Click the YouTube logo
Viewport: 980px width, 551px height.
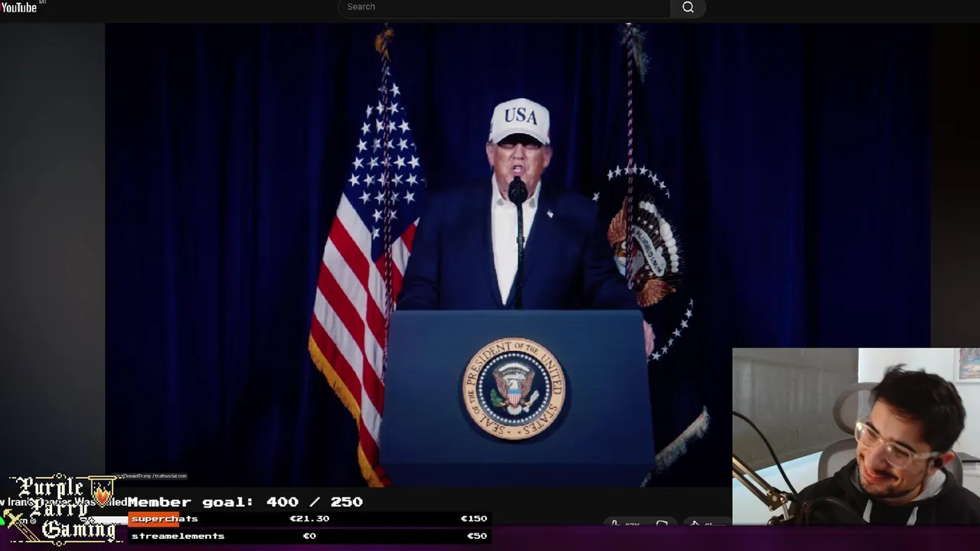(x=19, y=7)
